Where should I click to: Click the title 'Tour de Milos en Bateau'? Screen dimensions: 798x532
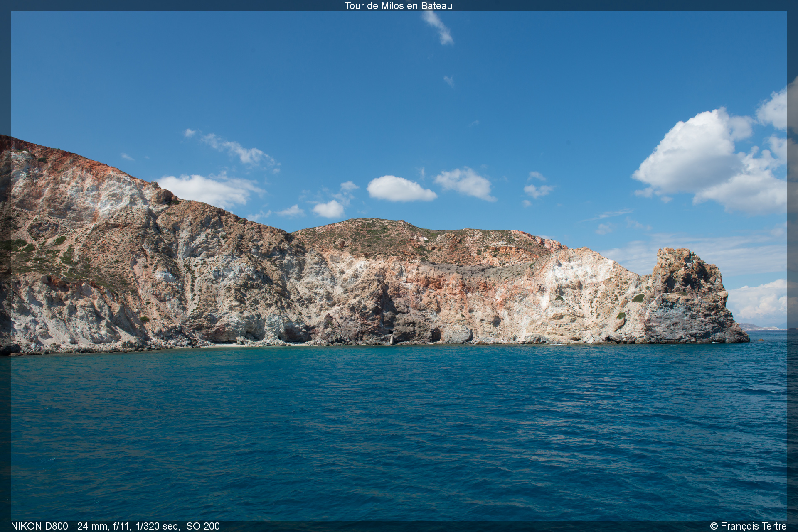398,6
